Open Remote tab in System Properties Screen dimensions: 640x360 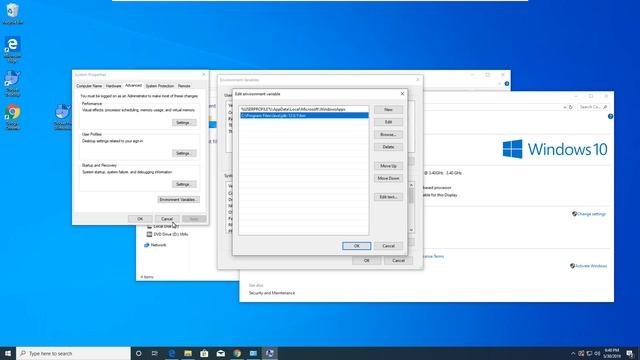(x=184, y=86)
